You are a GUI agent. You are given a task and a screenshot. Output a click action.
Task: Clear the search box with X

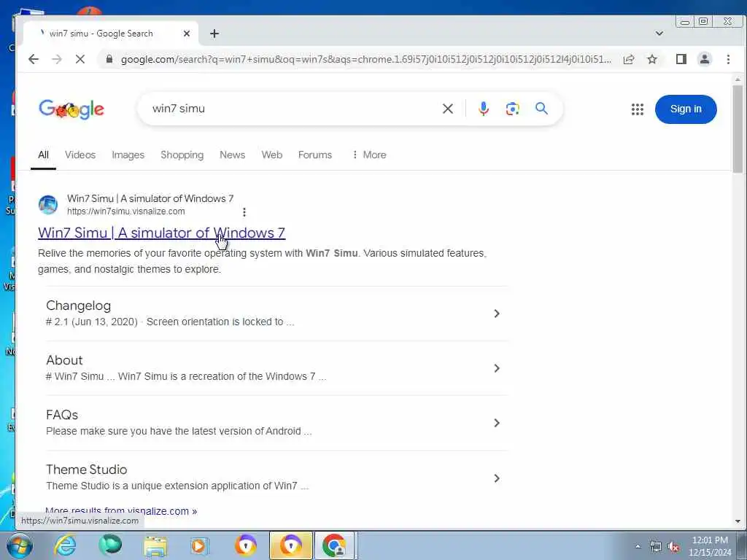(448, 109)
